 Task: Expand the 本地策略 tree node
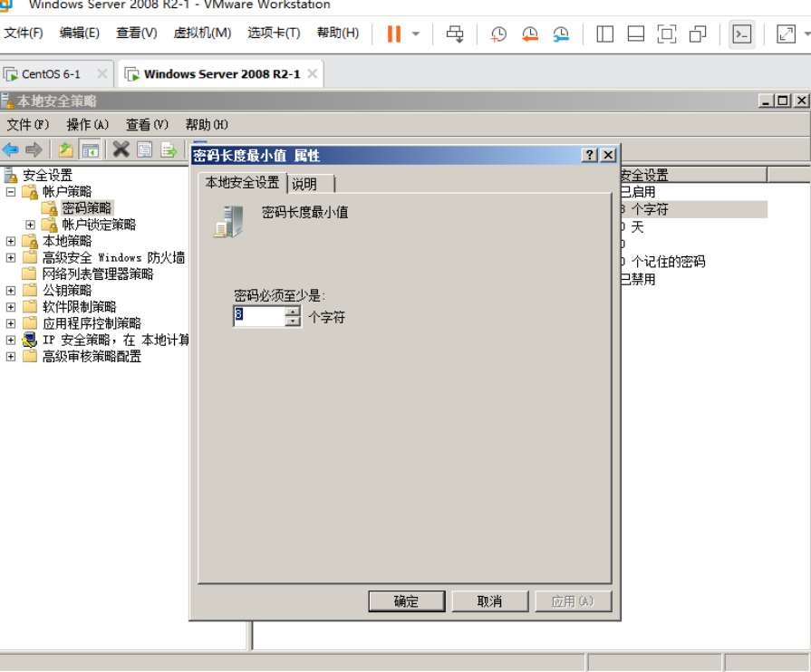tap(10, 242)
